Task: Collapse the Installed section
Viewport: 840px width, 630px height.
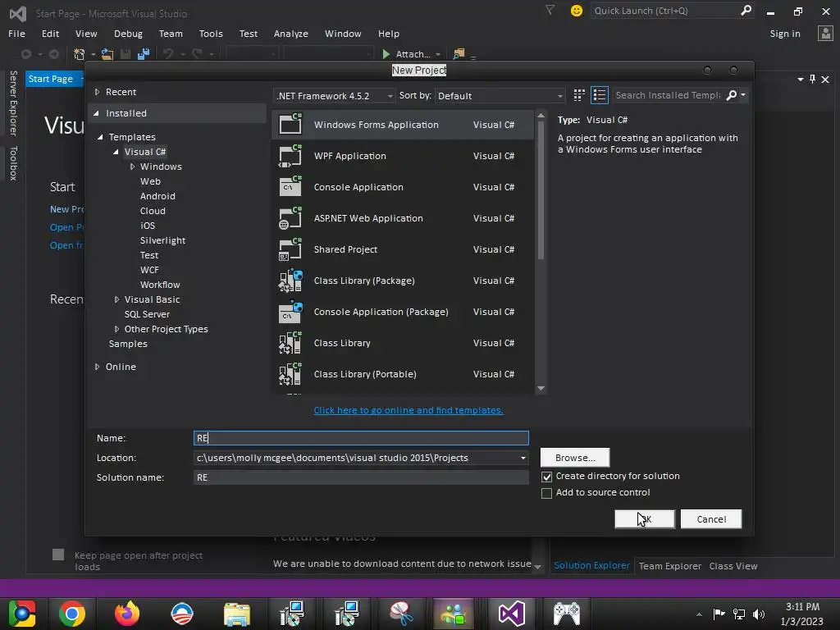Action: [97, 113]
